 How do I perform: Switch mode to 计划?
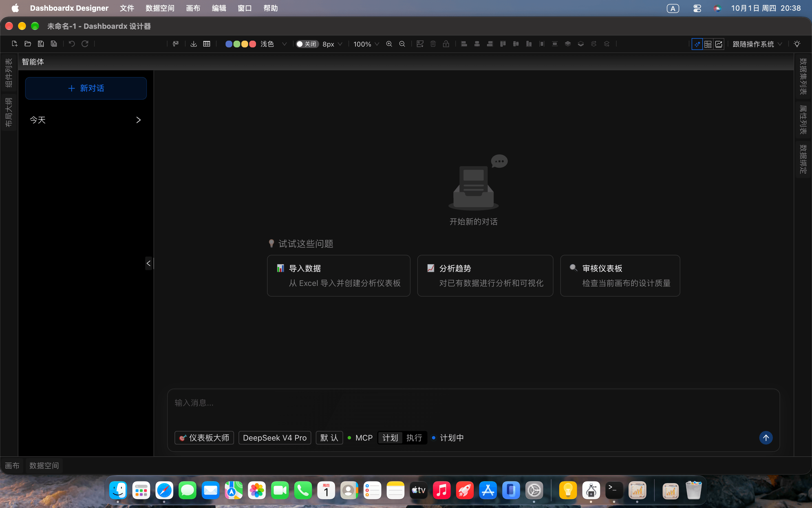tap(390, 437)
